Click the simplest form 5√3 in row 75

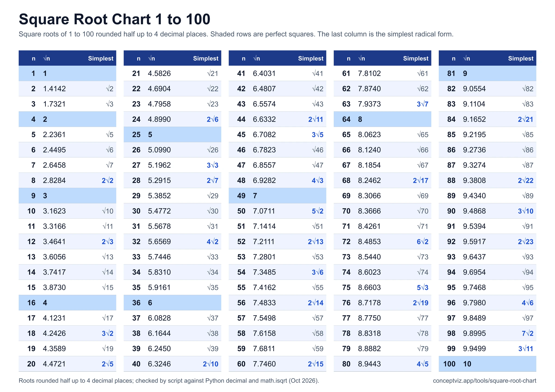pos(422,287)
